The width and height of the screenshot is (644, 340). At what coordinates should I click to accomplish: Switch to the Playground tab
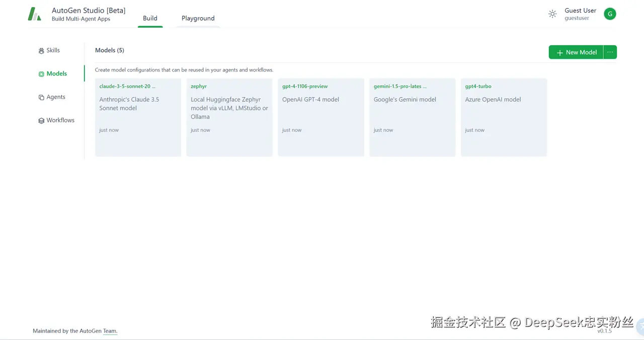[x=198, y=18]
